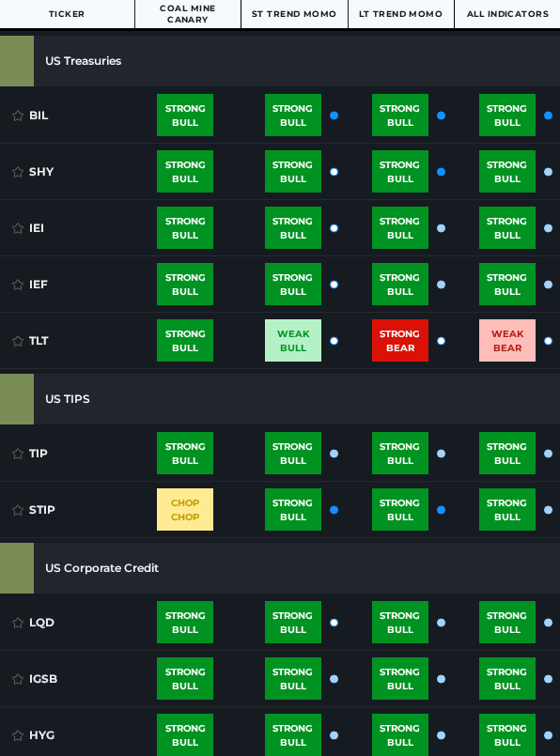The image size is (560, 756).
Task: Star the STIP ticker as favorite
Action: [18, 511]
